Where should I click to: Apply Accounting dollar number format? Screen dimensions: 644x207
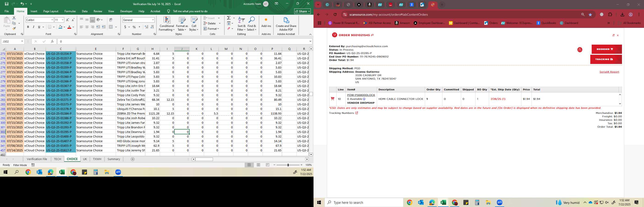(x=125, y=27)
